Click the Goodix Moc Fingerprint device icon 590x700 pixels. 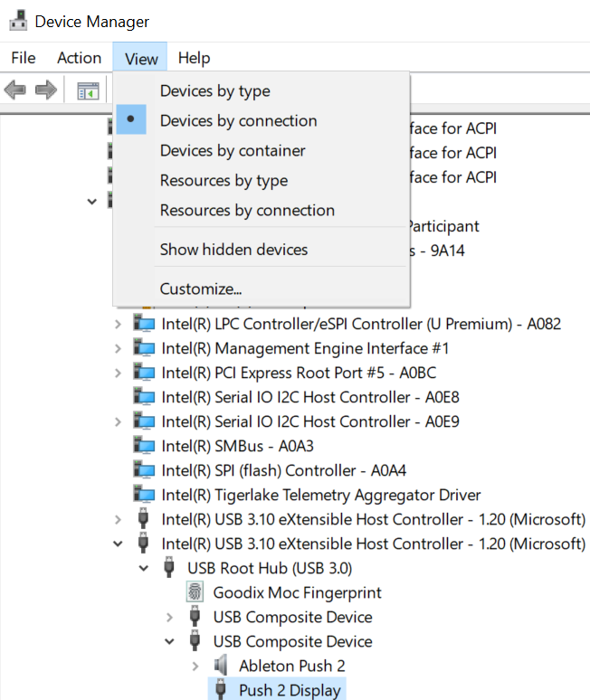(195, 592)
